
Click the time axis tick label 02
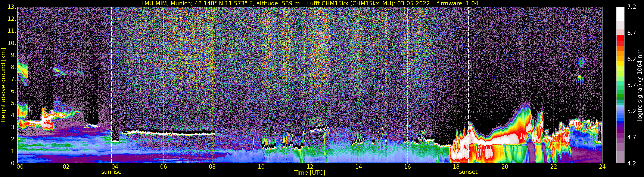[x=66, y=167]
